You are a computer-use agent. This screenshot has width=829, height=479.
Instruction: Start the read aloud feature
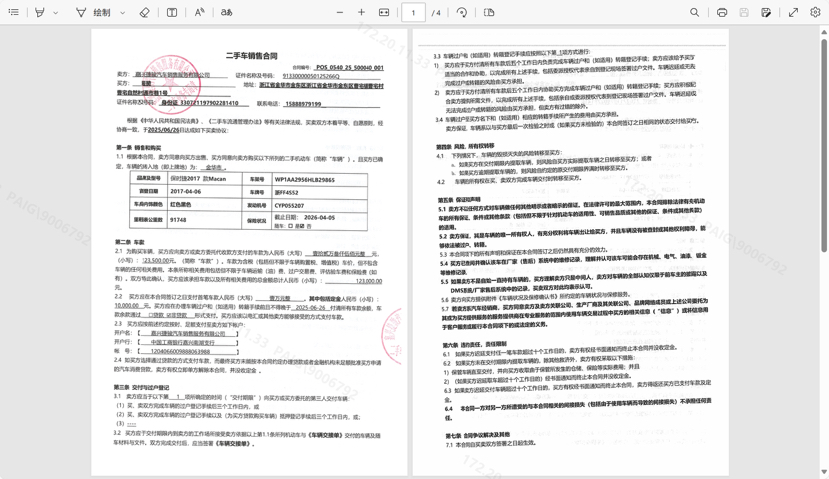199,13
